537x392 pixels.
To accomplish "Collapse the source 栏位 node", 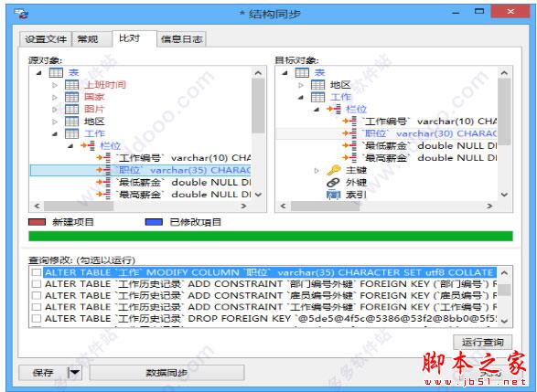I will click(x=70, y=146).
